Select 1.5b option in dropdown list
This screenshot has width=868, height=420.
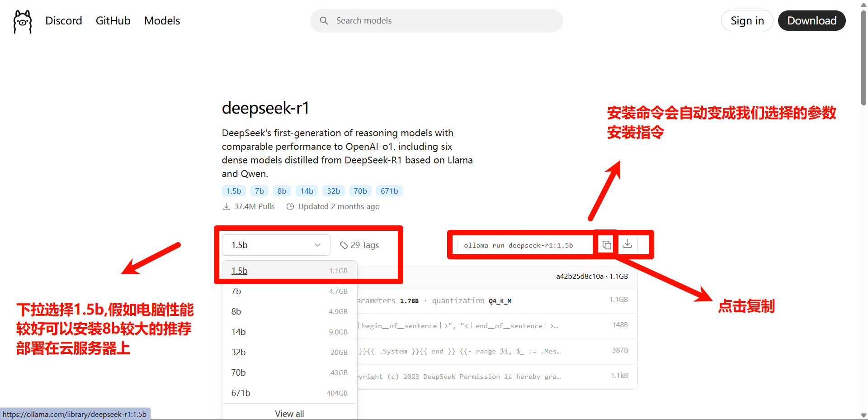289,271
